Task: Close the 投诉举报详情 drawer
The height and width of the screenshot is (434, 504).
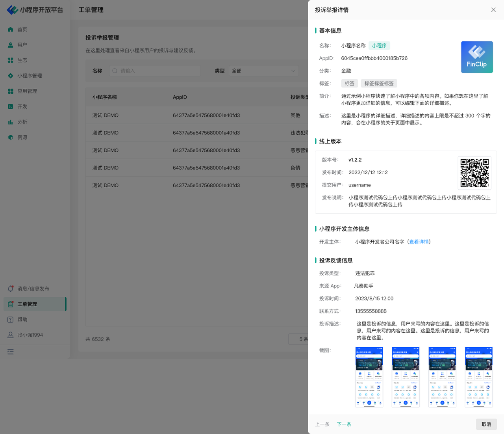Action: pos(493,10)
